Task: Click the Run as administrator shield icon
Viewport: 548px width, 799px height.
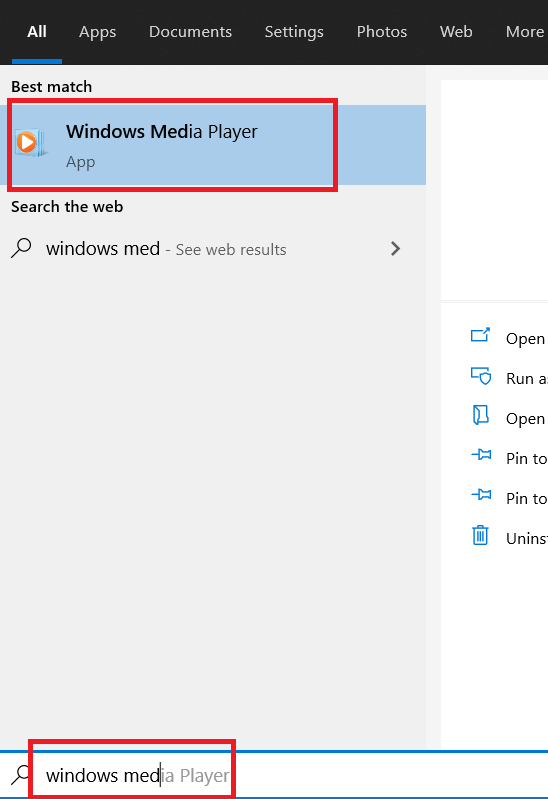Action: pyautogui.click(x=480, y=376)
